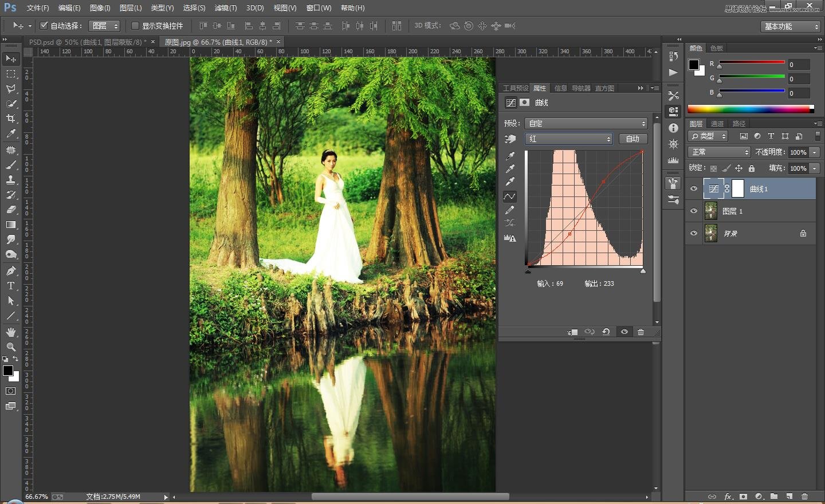Screen dimensions: 825x504
Task: Check the show transform controls box
Action: [x=135, y=26]
